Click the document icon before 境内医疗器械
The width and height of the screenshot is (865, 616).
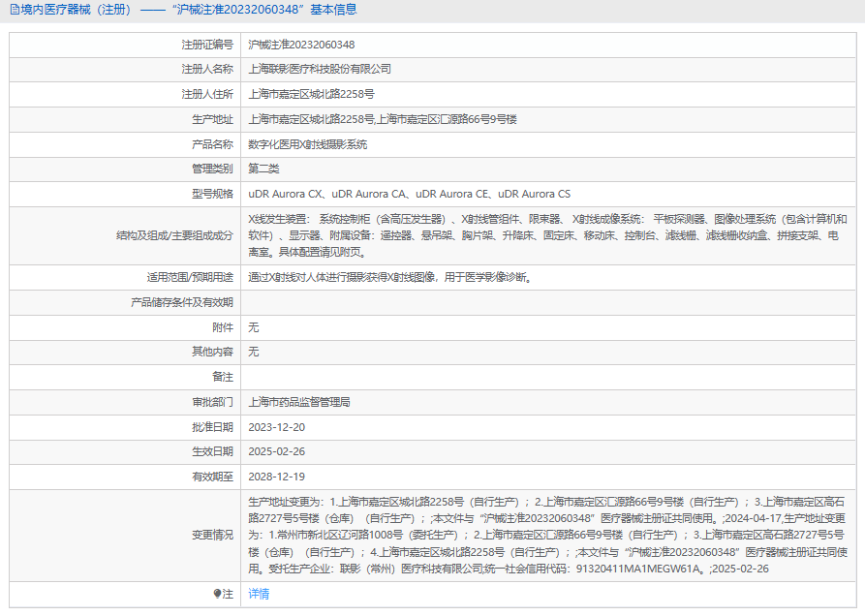[15, 10]
